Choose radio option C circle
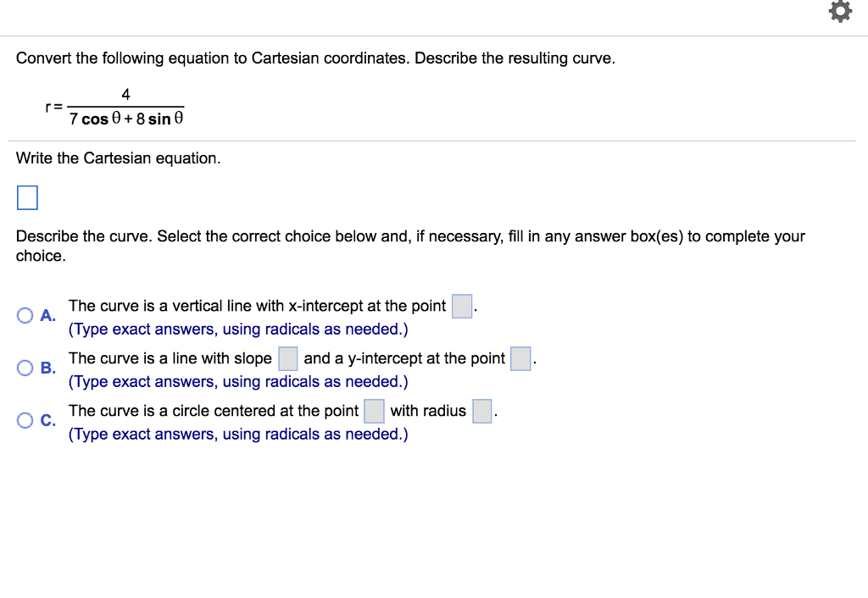This screenshot has height=598, width=868. coord(25,420)
